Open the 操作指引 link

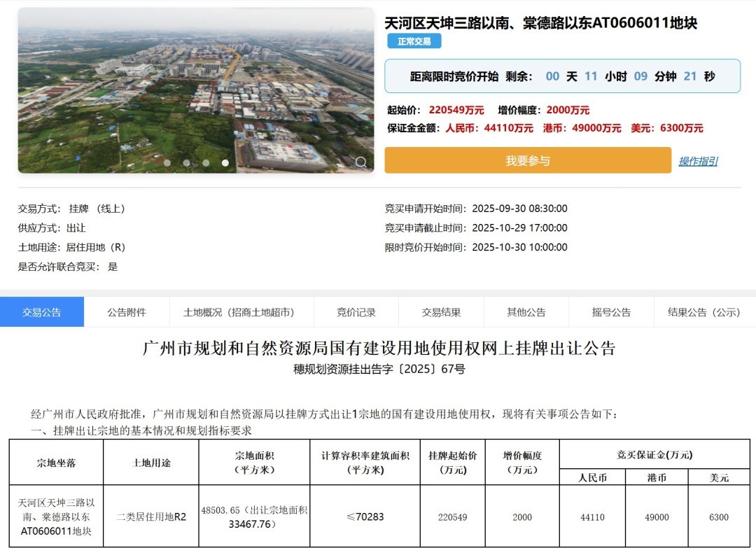tap(698, 162)
